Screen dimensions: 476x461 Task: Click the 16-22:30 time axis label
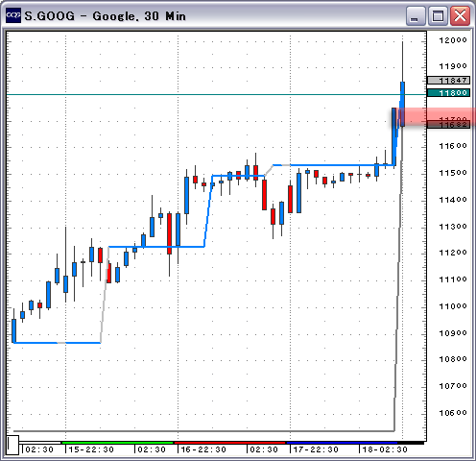click(203, 449)
